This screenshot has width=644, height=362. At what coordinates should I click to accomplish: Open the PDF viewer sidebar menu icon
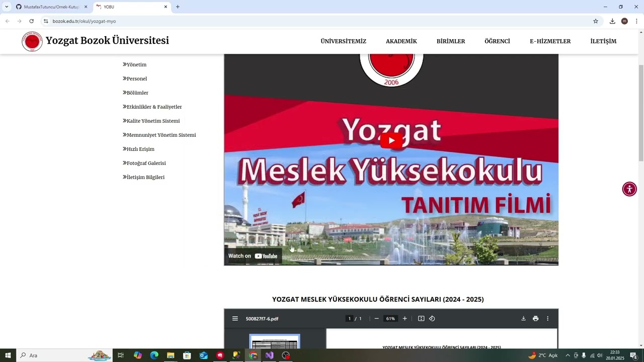pos(235,318)
